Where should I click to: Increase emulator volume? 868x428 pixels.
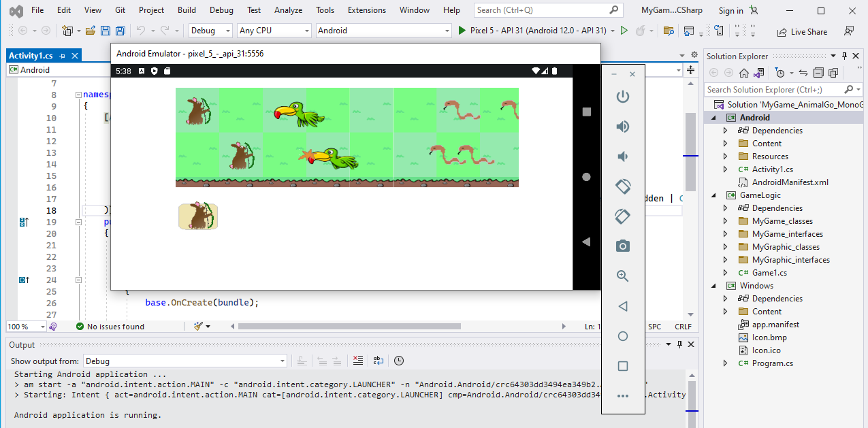(622, 127)
